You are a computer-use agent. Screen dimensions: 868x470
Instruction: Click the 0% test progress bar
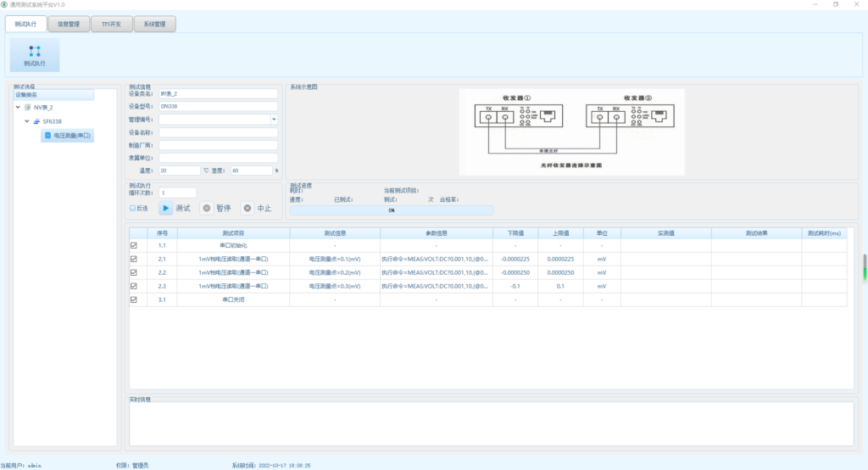coord(391,210)
